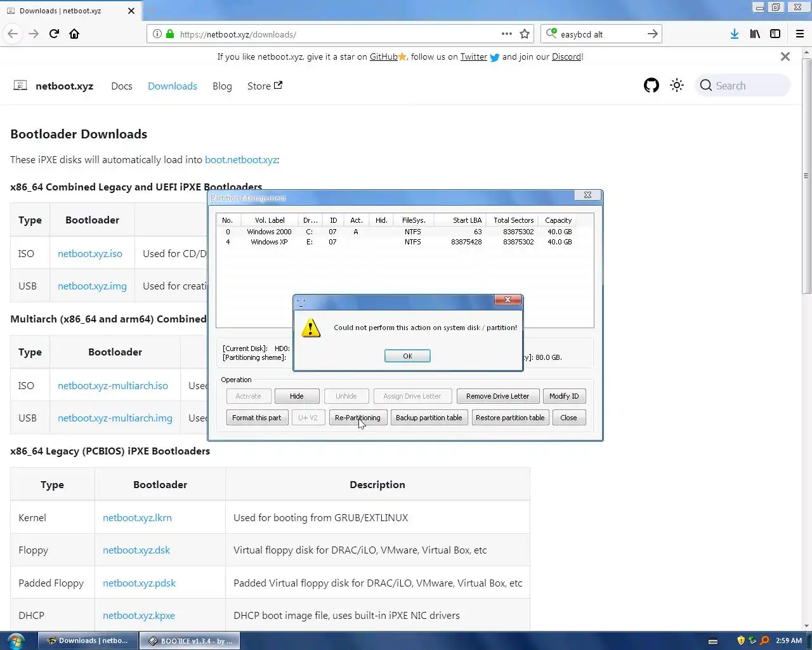Click the browser Back arrow
This screenshot has width=812, height=650.
(13, 34)
